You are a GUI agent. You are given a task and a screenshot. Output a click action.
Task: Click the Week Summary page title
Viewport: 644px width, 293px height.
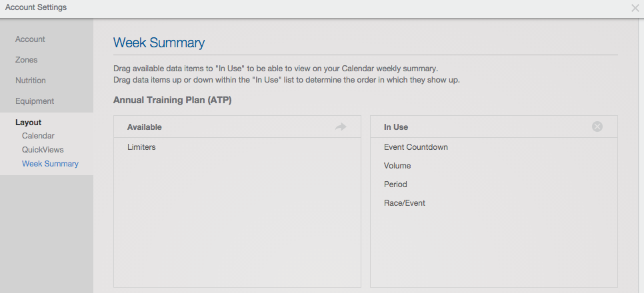pyautogui.click(x=159, y=43)
